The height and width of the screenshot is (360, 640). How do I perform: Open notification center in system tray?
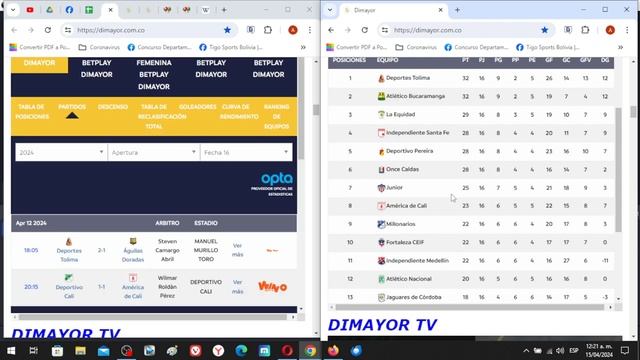tap(624, 351)
